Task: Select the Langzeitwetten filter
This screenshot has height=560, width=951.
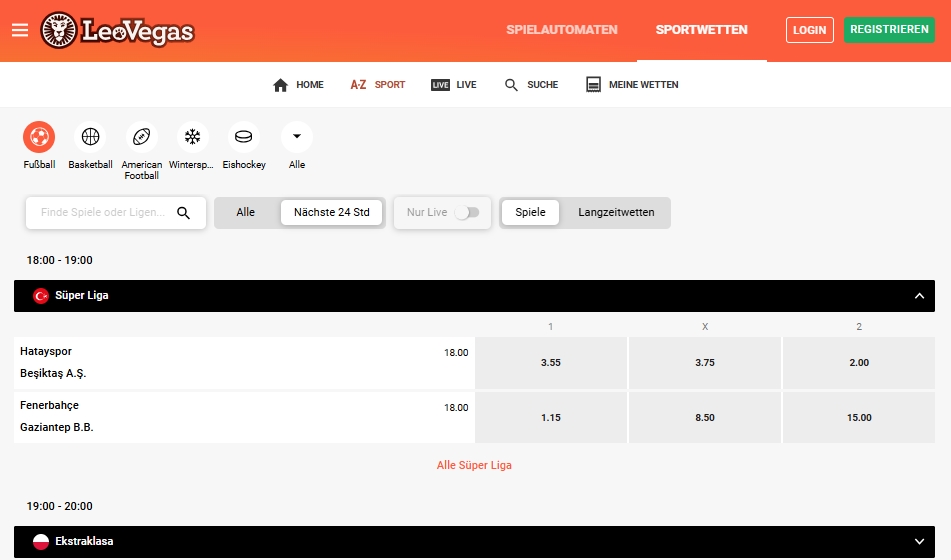Action: pos(616,212)
